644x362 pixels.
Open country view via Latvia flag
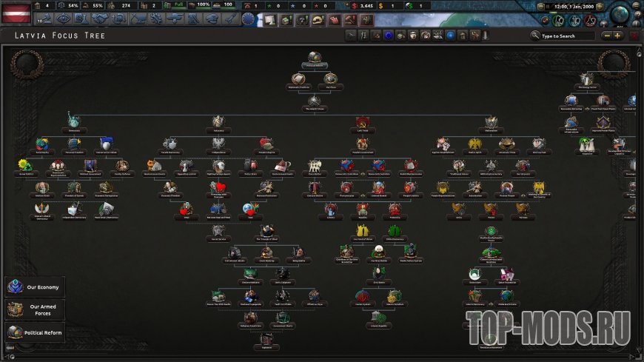coord(15,13)
